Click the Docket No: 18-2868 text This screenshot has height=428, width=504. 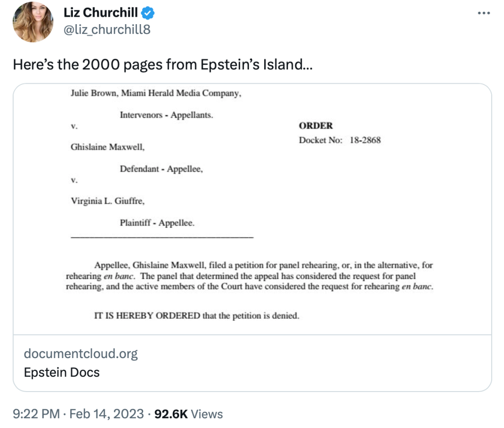(x=340, y=140)
